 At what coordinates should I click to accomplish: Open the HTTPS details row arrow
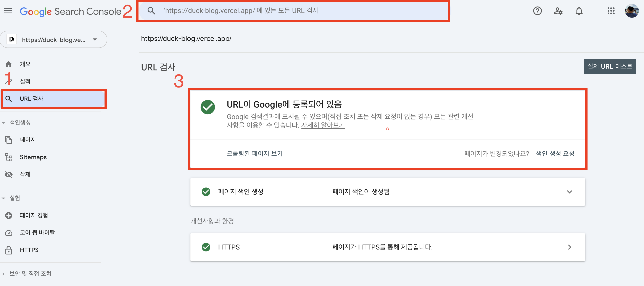click(x=569, y=247)
